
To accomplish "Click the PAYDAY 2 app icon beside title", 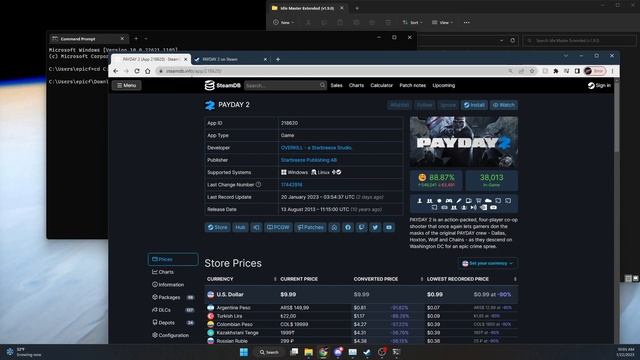I will click(210, 105).
